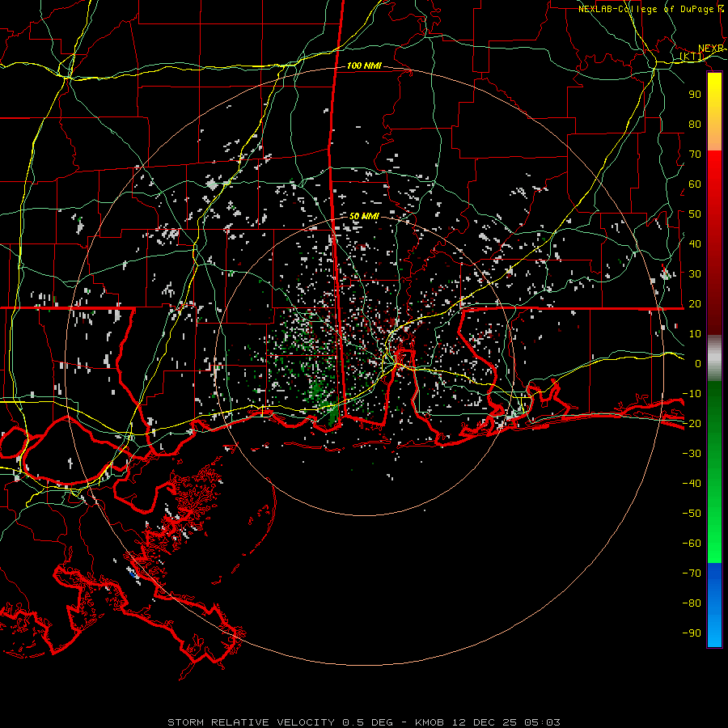
Task: Click the 30 knot scale label
Action: (695, 274)
